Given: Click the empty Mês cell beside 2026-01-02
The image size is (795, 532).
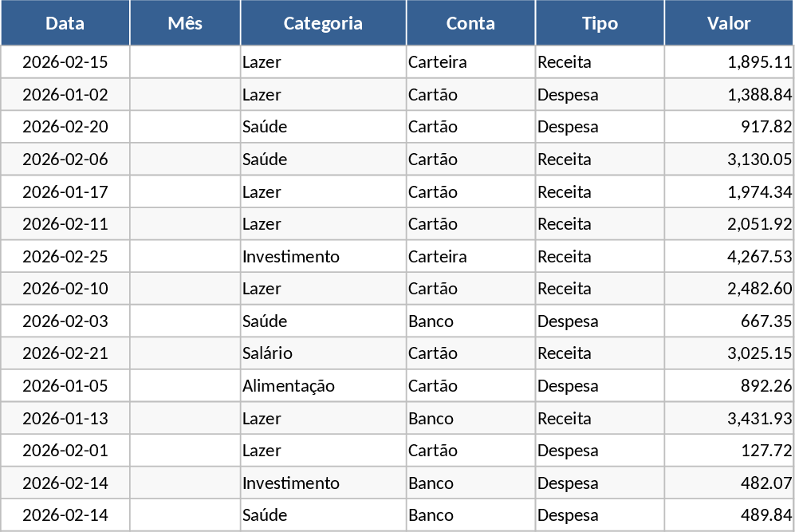Looking at the screenshot, I should point(185,95).
